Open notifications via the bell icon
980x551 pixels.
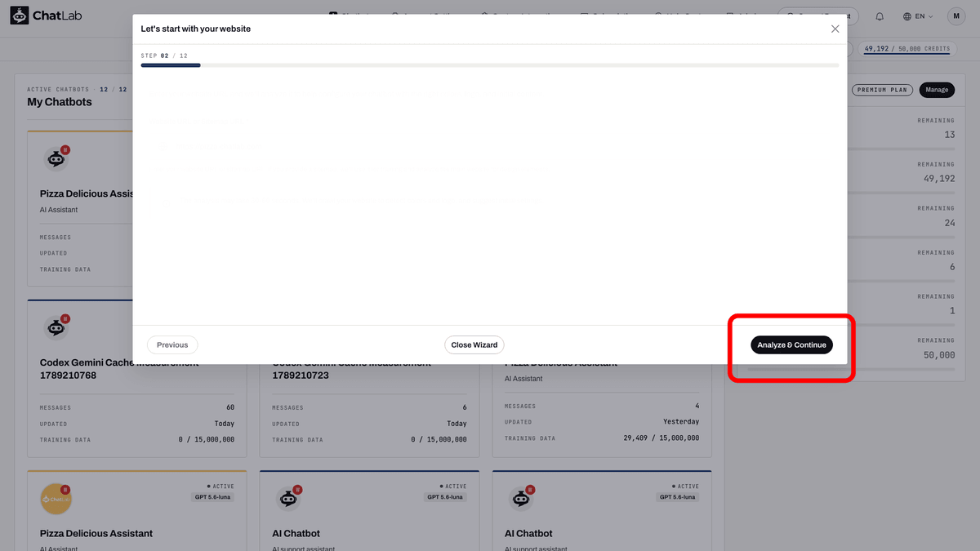(x=880, y=16)
